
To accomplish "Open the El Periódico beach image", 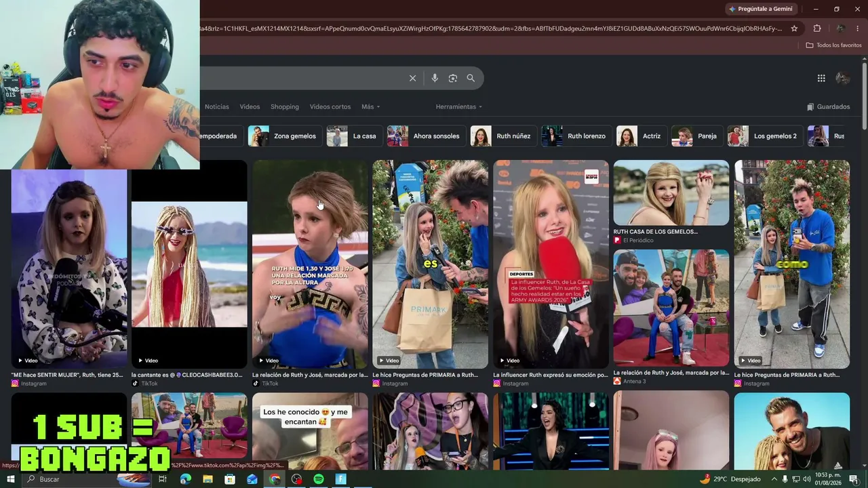I will point(671,192).
